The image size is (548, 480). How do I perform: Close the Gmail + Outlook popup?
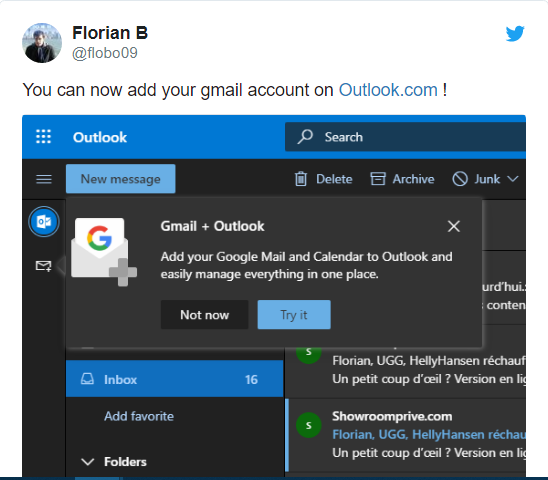click(x=454, y=227)
